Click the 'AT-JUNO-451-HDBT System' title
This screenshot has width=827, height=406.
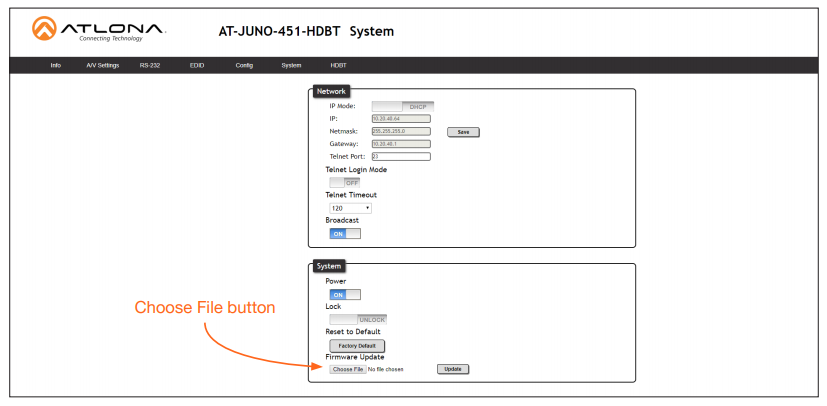306,31
